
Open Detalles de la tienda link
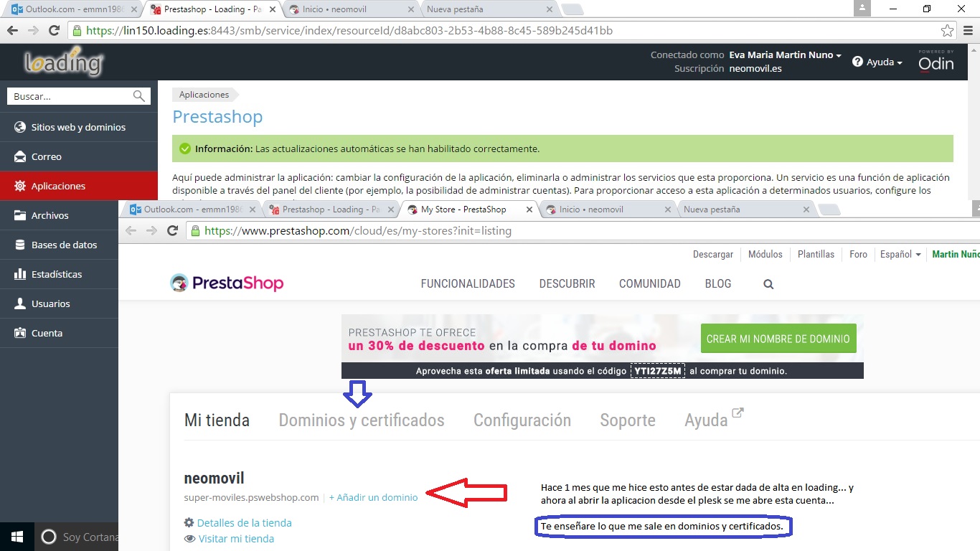pyautogui.click(x=245, y=523)
